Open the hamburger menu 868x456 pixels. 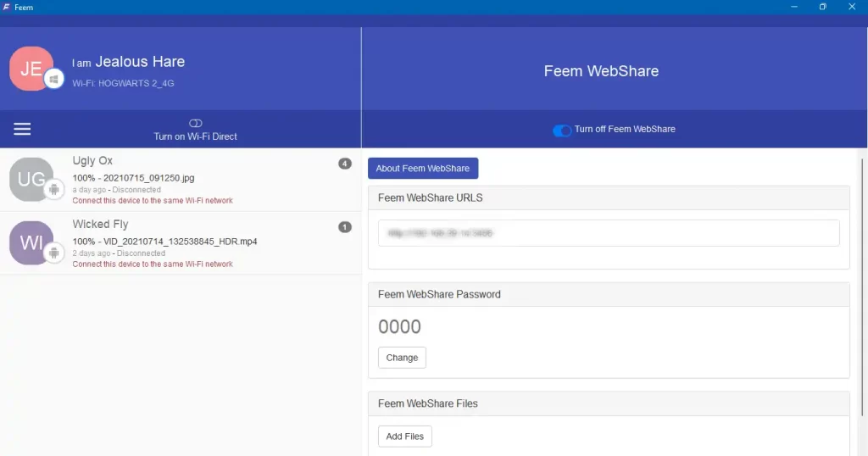tap(22, 129)
